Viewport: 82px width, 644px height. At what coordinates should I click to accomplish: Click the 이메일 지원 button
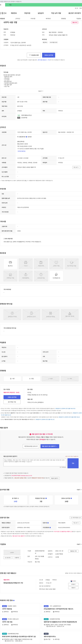(12, 402)
